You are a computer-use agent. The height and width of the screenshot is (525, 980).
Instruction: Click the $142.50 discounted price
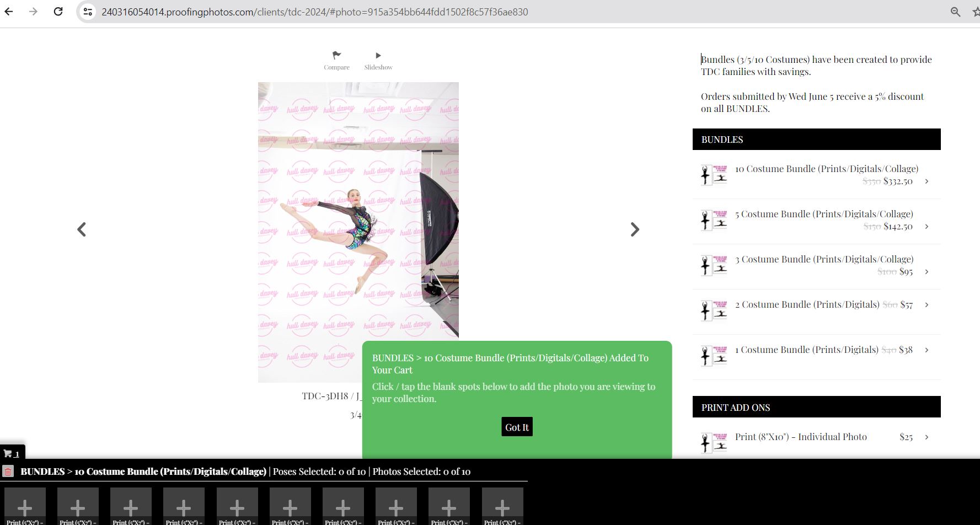coord(898,226)
